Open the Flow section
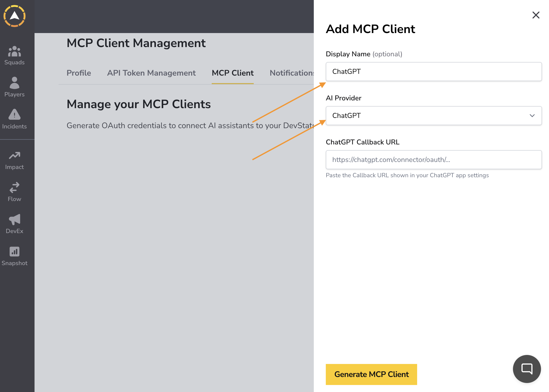 [x=15, y=192]
